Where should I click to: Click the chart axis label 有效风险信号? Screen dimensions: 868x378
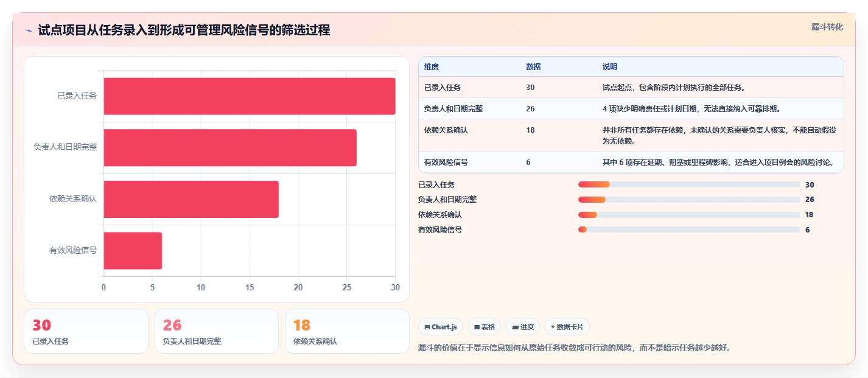(x=73, y=250)
